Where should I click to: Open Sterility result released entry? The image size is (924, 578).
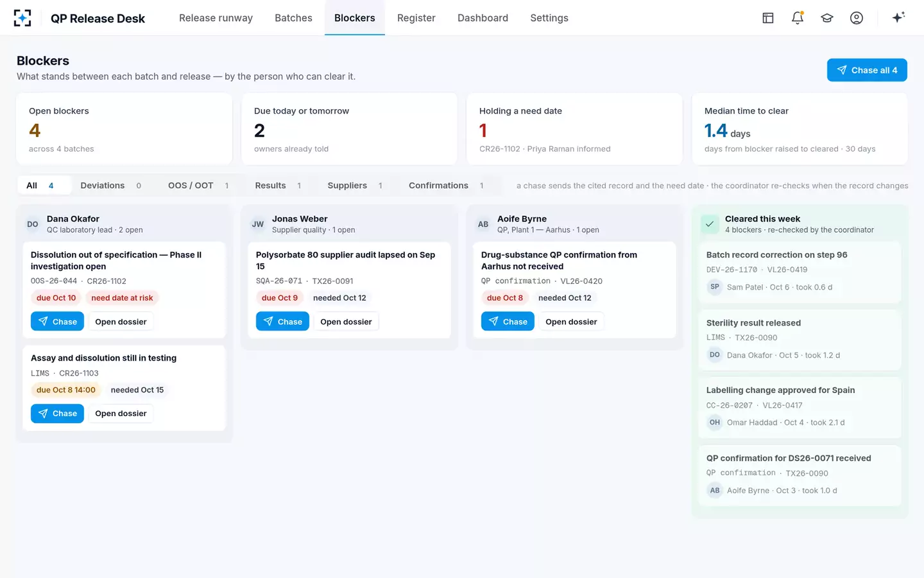coord(800,340)
